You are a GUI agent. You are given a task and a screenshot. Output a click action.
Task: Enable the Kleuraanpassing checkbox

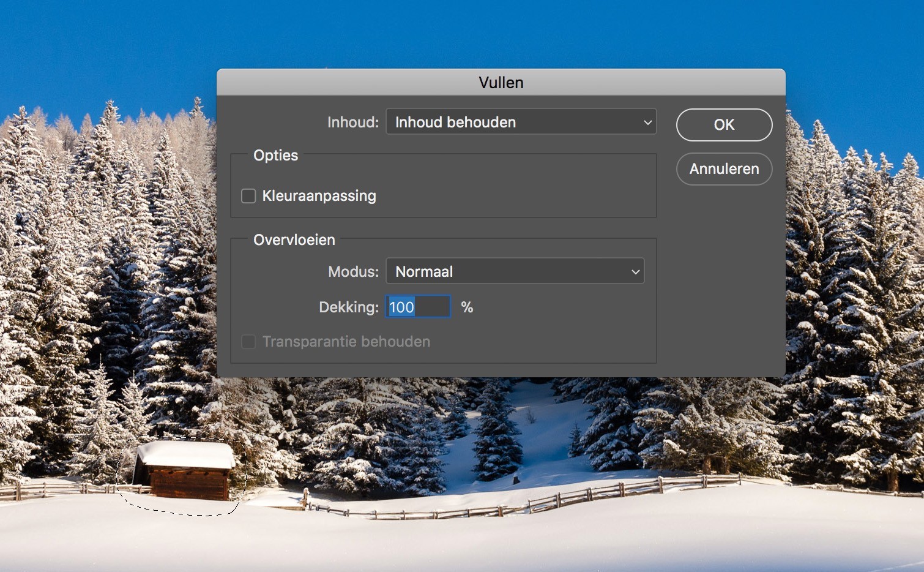(248, 195)
